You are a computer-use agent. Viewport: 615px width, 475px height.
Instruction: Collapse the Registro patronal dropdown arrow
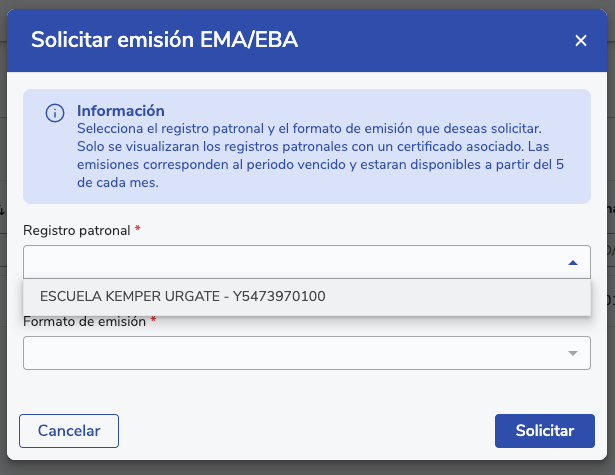[x=572, y=262]
